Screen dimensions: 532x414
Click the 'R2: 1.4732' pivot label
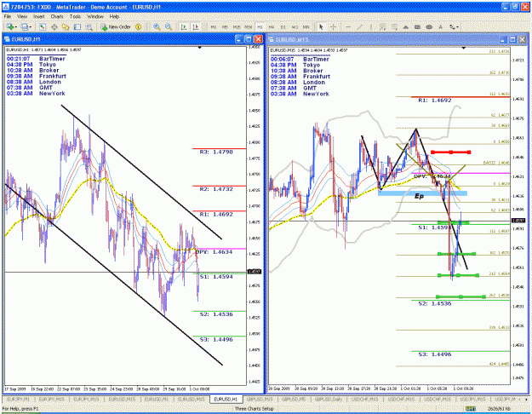[216, 189]
